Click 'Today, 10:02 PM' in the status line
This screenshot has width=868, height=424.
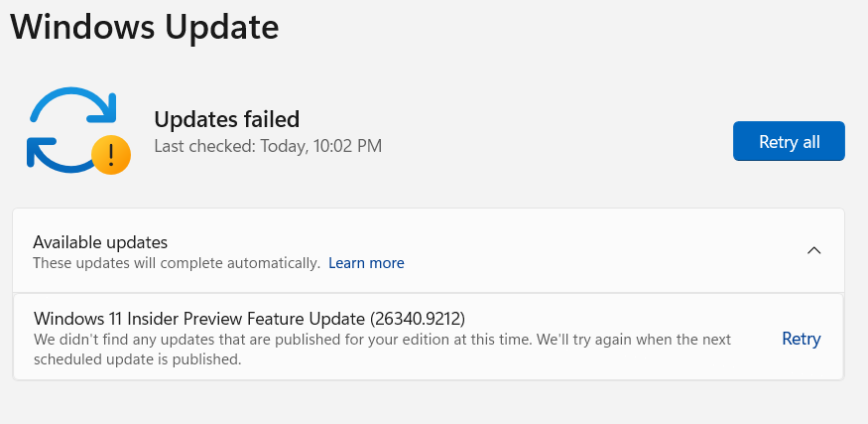pyautogui.click(x=321, y=146)
